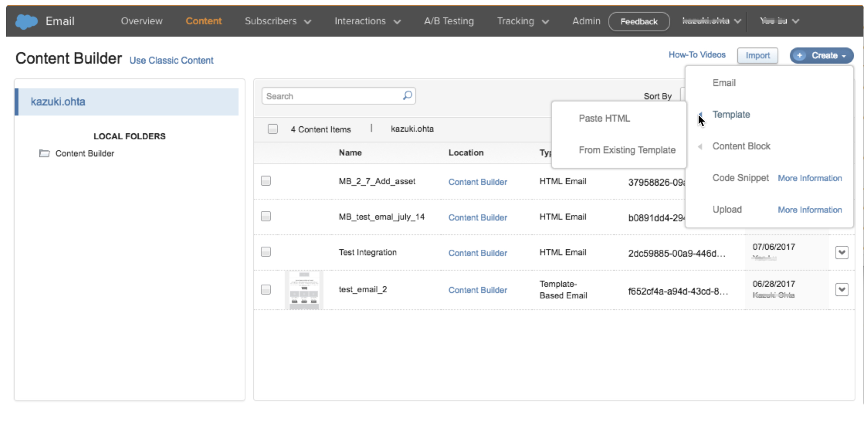868x423 pixels.
Task: Toggle the select-all content items checkbox
Action: click(x=273, y=129)
